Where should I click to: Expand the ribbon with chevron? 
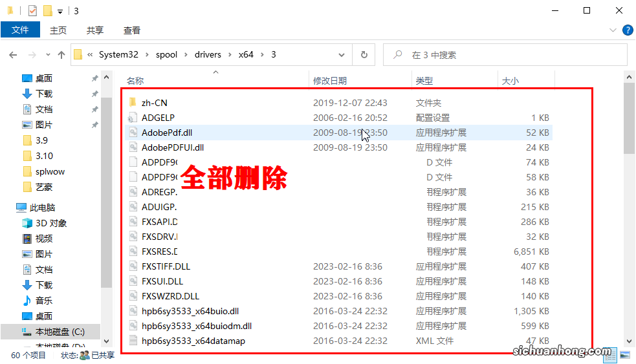[x=613, y=30]
